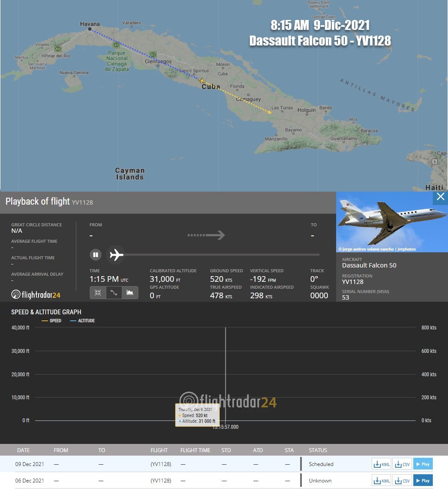Click the -192 FPM vertical speed value
448x489 pixels.
click(263, 279)
